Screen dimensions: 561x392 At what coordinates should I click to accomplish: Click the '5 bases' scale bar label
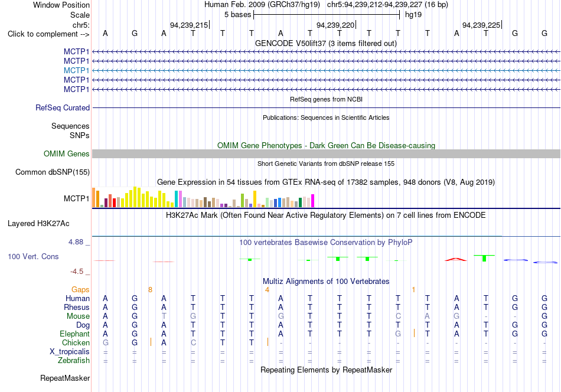coord(237,15)
